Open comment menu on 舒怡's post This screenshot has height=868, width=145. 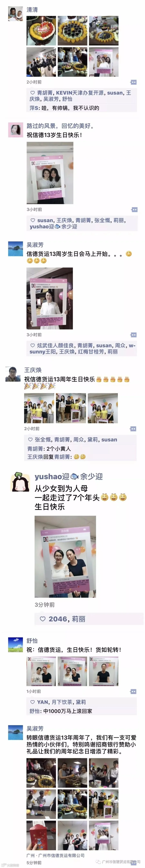pyautogui.click(x=133, y=691)
